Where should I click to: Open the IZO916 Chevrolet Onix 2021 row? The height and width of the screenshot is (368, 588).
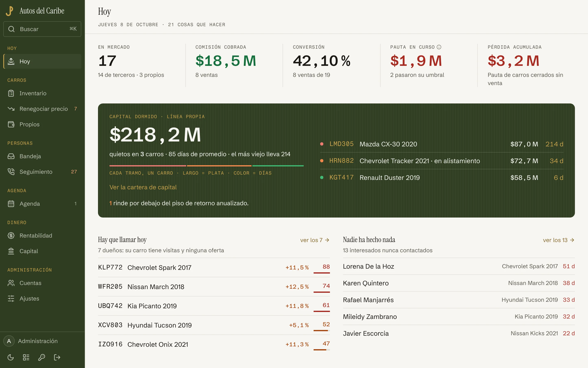click(214, 344)
